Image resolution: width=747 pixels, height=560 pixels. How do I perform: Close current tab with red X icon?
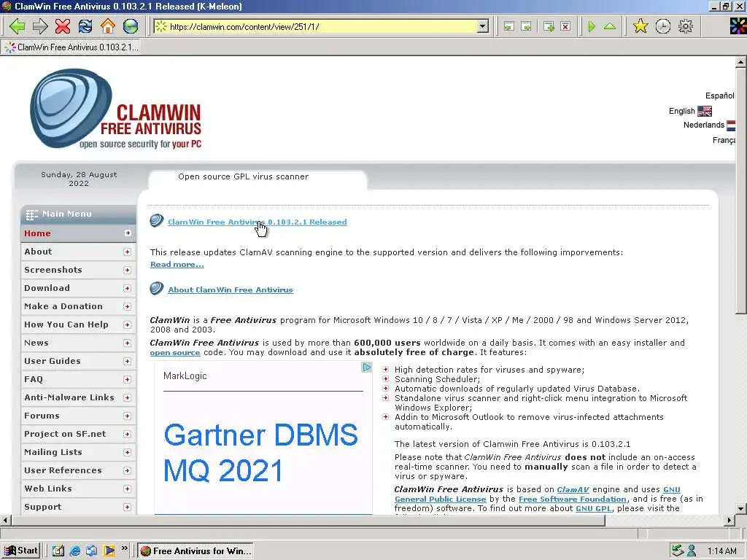pos(565,27)
